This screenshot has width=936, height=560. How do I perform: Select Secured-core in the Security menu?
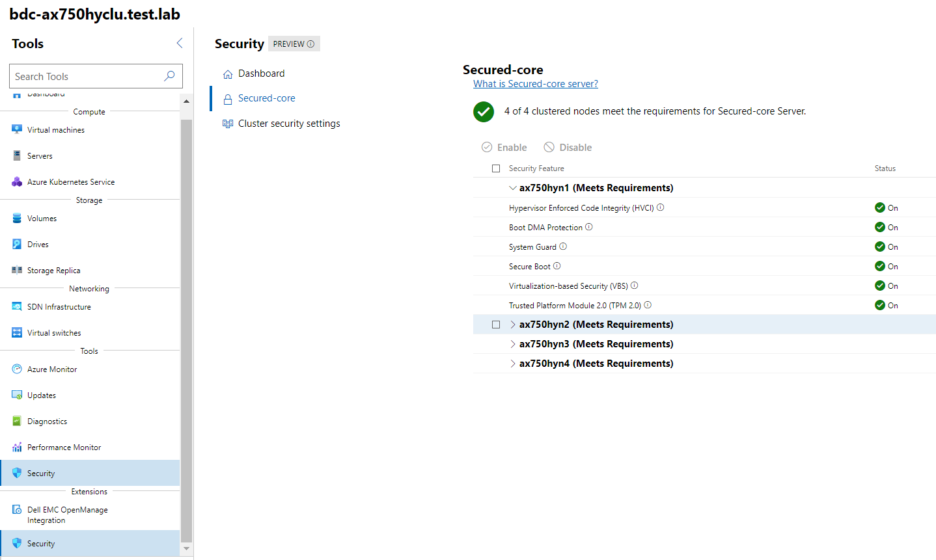[266, 98]
